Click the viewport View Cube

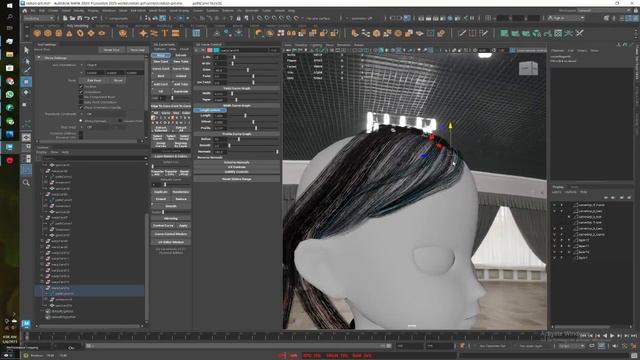(528, 68)
